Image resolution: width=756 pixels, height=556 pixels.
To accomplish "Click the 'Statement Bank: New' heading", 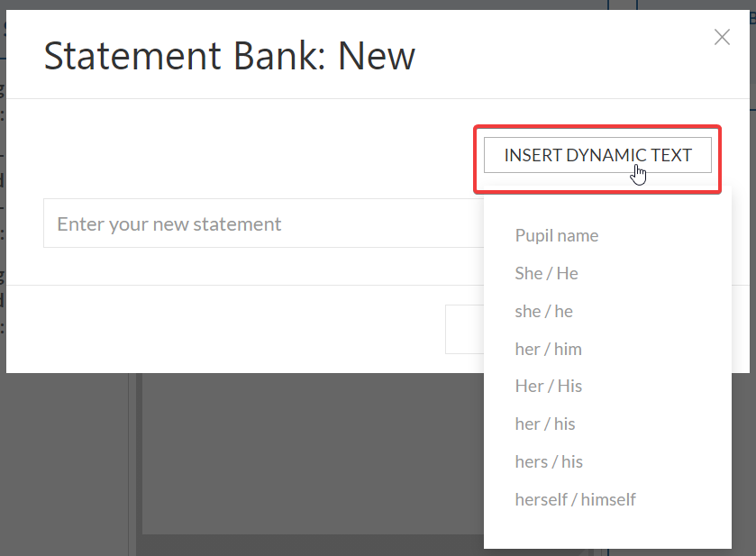I will 230,56.
